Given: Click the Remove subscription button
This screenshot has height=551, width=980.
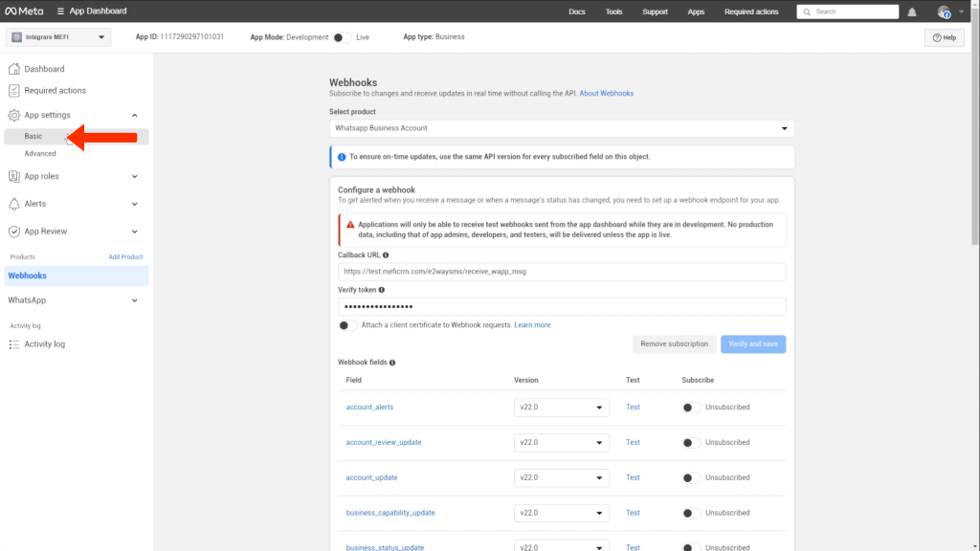Looking at the screenshot, I should 674,344.
